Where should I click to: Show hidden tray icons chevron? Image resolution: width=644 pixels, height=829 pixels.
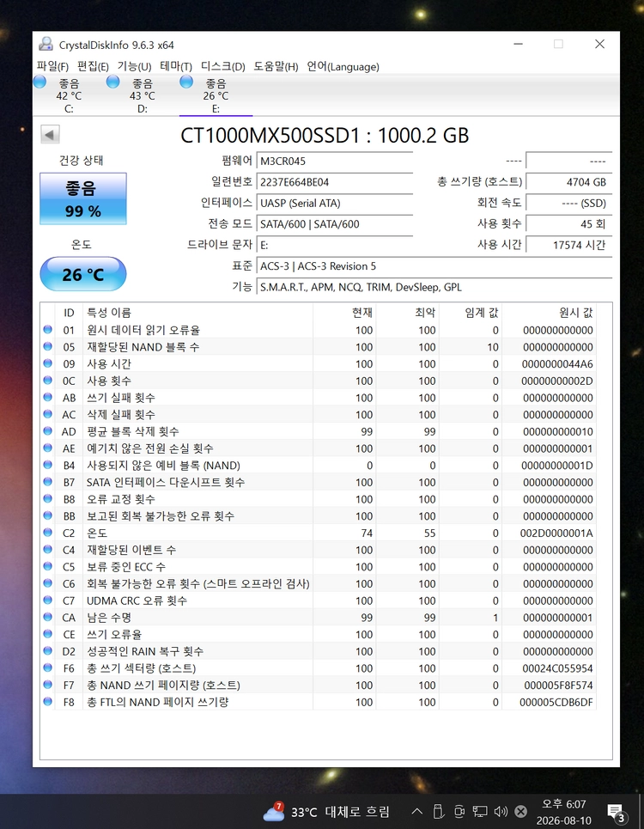(x=416, y=811)
